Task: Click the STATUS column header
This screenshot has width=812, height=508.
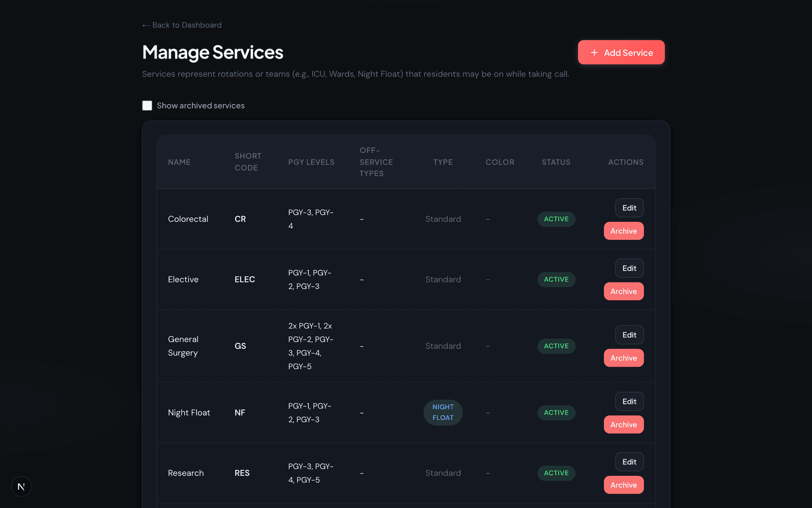Action: tap(556, 162)
